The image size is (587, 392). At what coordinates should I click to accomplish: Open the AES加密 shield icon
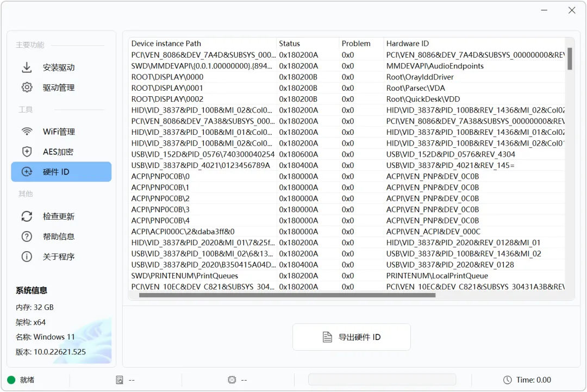(27, 152)
